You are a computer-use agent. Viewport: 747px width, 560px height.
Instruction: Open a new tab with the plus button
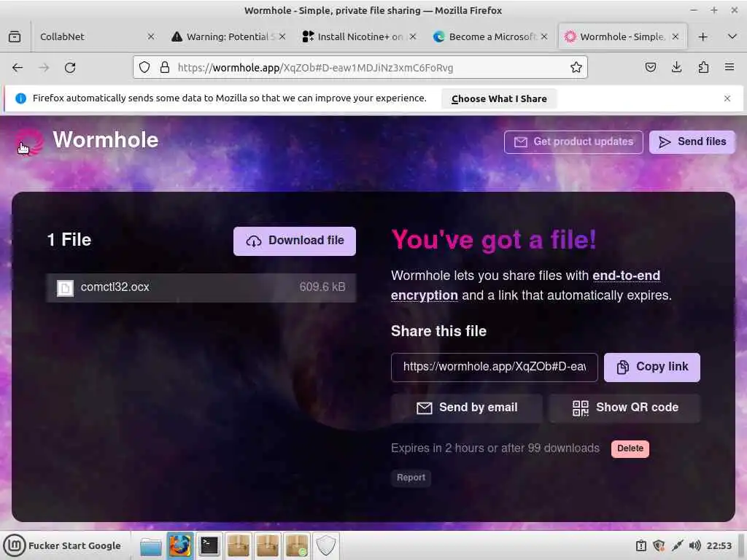(703, 36)
